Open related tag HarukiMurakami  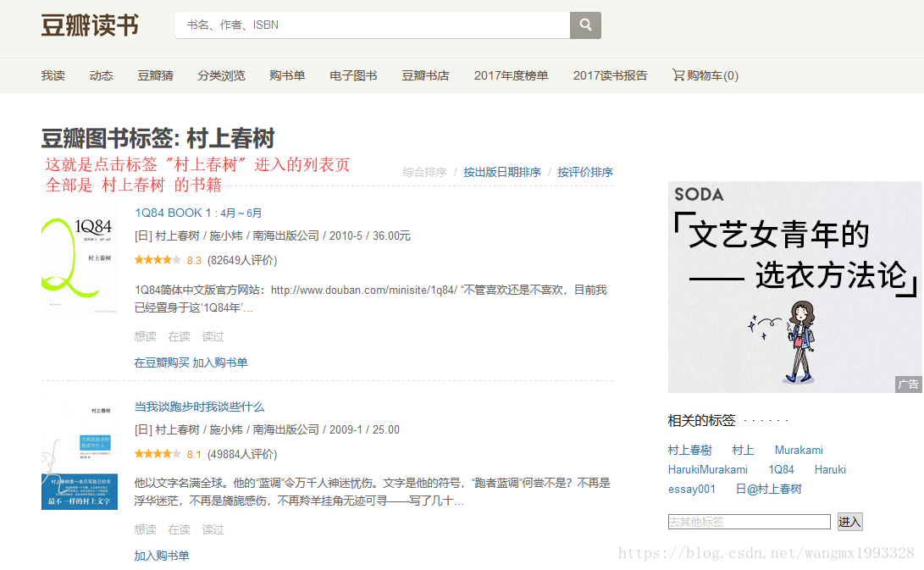[708, 470]
